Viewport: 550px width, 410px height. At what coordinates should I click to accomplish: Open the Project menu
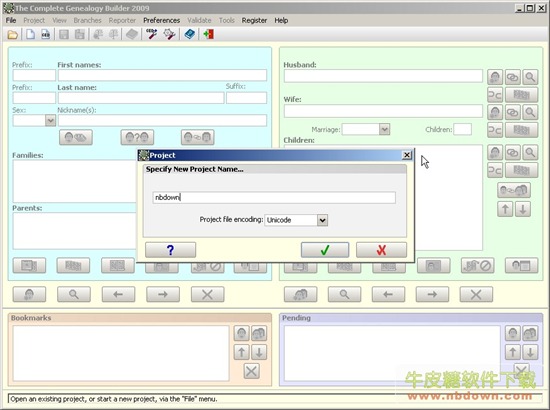coord(34,20)
